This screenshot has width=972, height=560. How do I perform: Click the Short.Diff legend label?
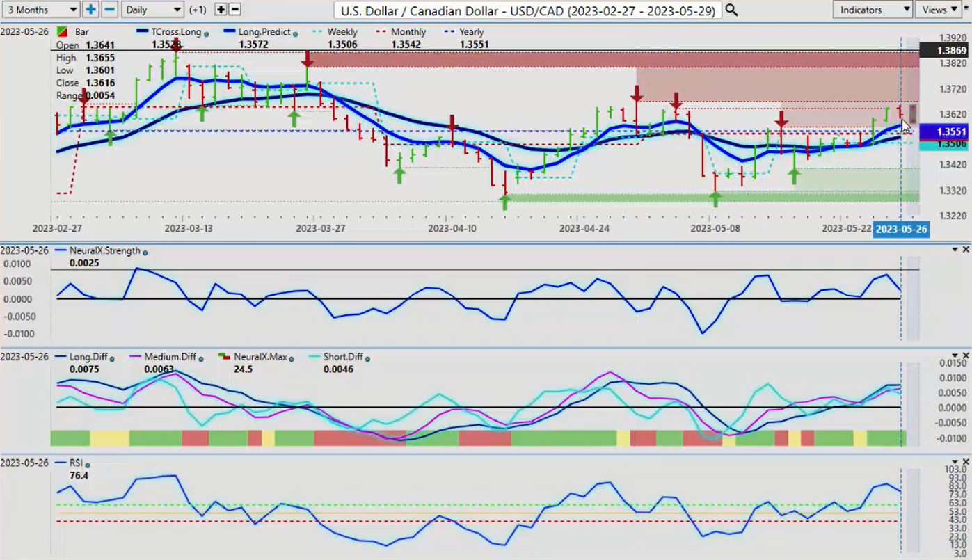pos(342,357)
